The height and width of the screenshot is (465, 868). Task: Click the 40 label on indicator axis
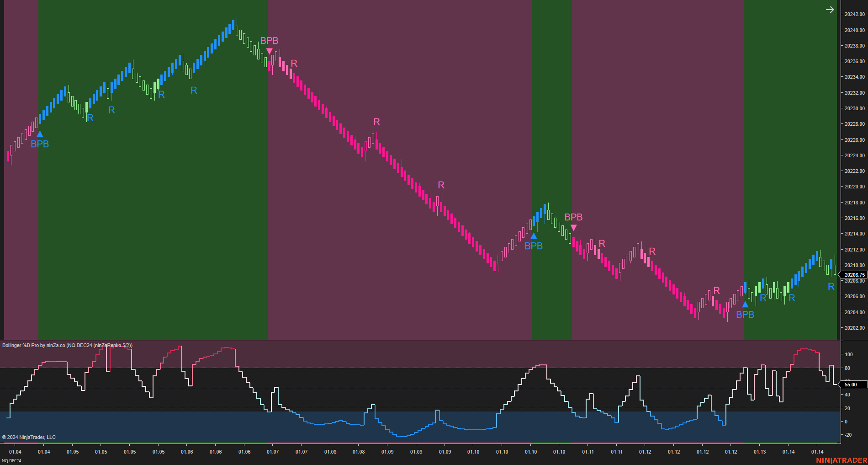coord(847,395)
